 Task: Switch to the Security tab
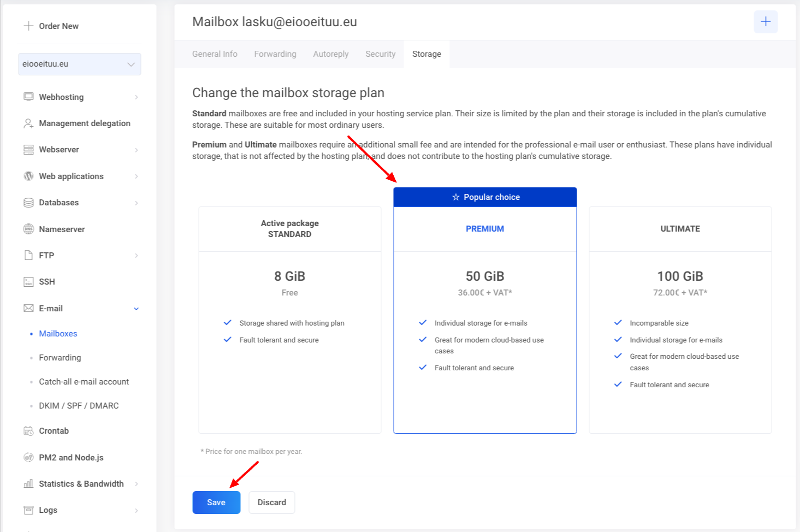pyautogui.click(x=381, y=54)
